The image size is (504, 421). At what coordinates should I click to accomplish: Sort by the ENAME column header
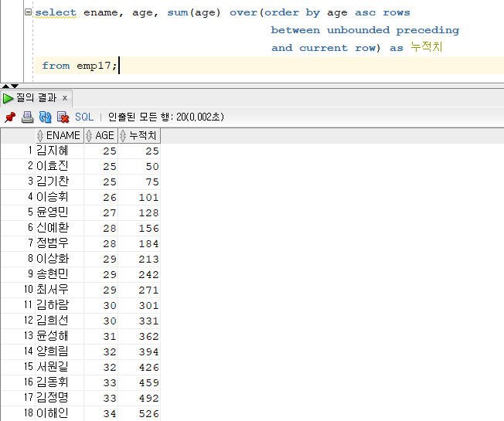point(60,135)
